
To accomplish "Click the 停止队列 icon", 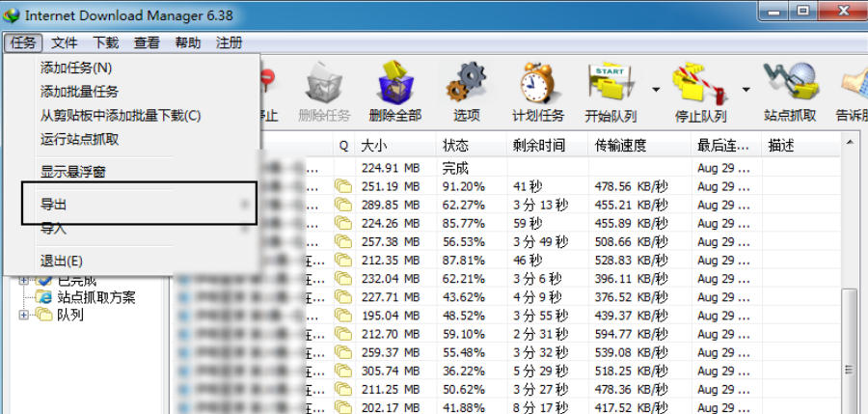I will click(x=699, y=84).
